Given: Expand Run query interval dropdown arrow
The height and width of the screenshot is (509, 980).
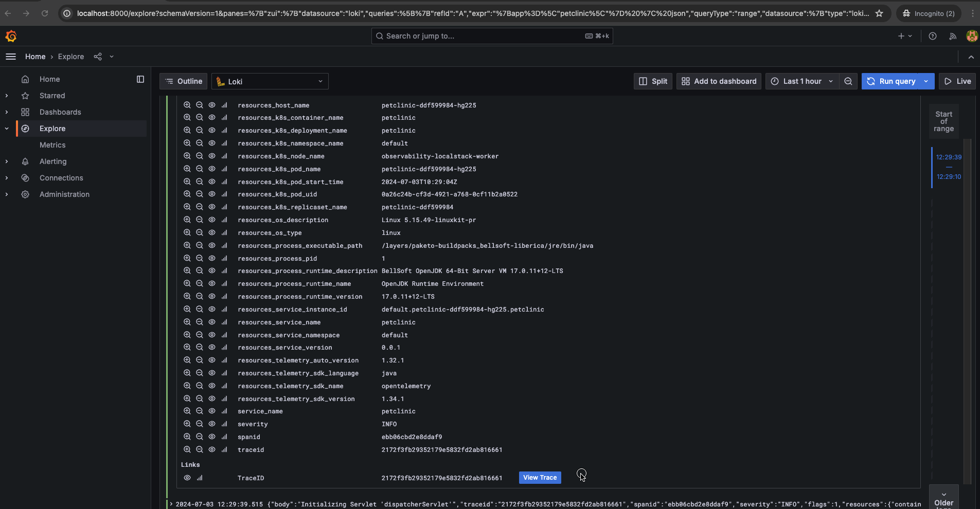Looking at the screenshot, I should point(926,81).
